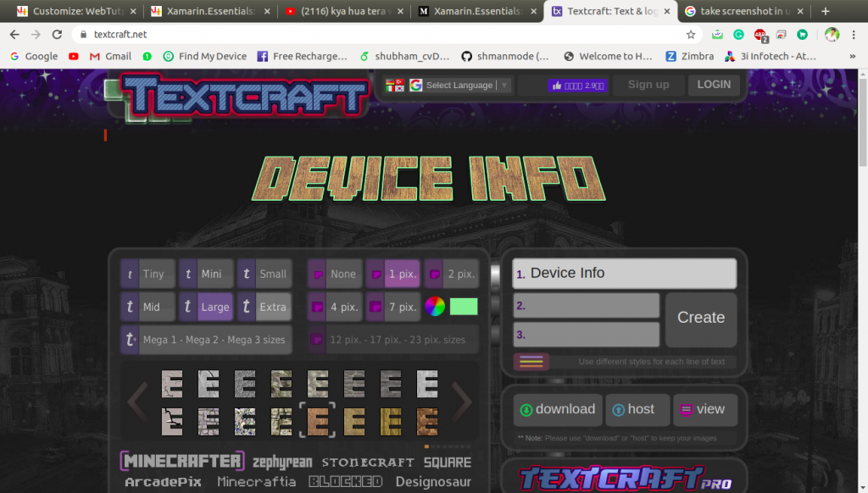This screenshot has height=493, width=868.
Task: Bookmark this page with the star icon
Action: pyautogui.click(x=691, y=34)
